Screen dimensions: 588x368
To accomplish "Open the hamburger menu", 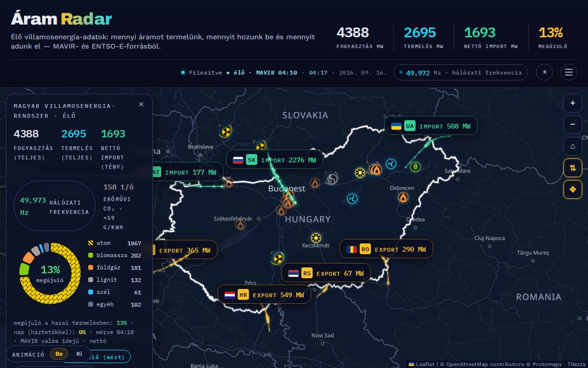I will click(569, 73).
